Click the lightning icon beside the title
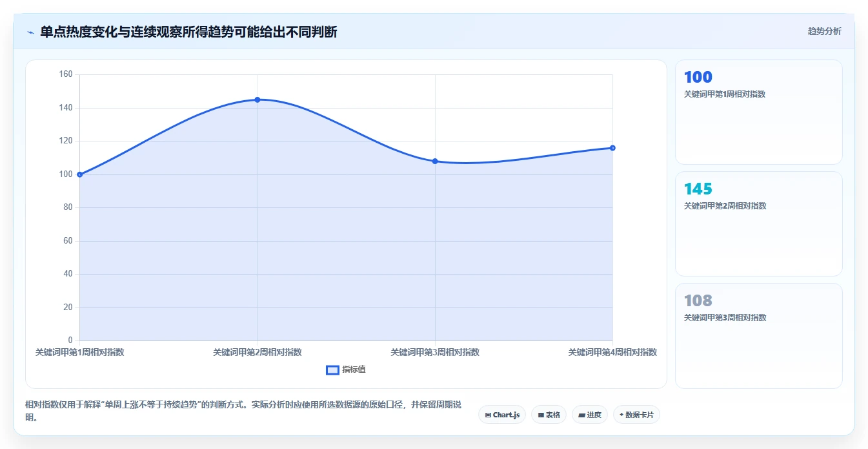868x449 pixels. tap(30, 32)
